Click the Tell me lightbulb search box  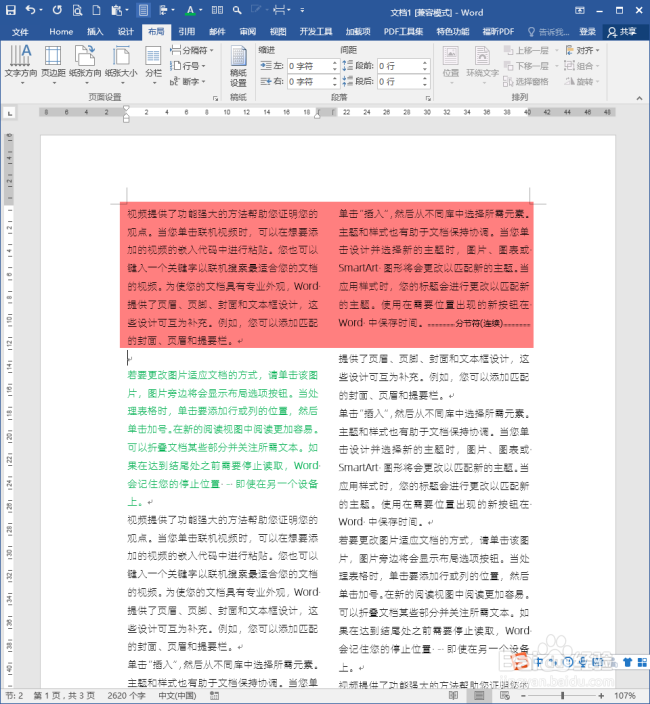549,32
